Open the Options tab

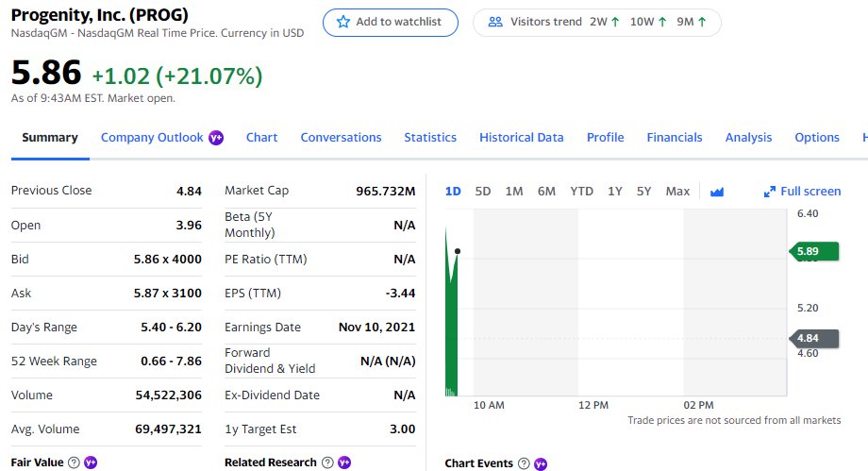[x=817, y=138]
